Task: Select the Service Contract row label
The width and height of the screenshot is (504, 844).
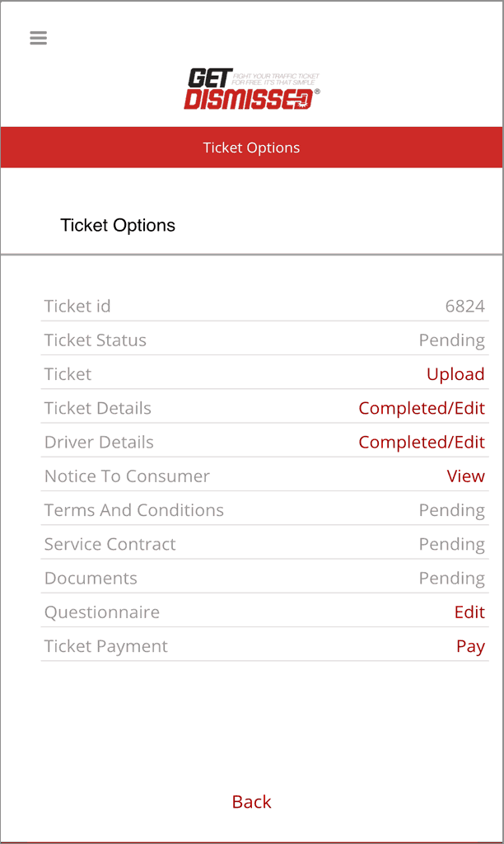Action: click(x=110, y=544)
